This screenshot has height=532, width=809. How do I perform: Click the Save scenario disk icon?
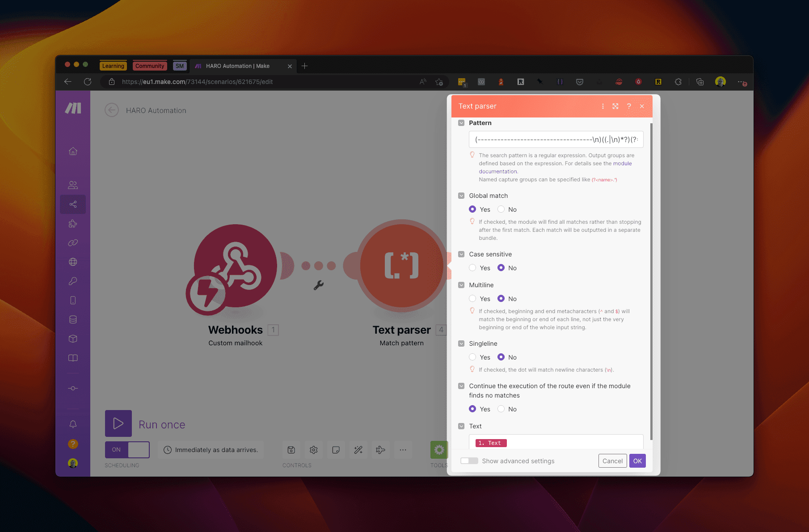pyautogui.click(x=291, y=450)
